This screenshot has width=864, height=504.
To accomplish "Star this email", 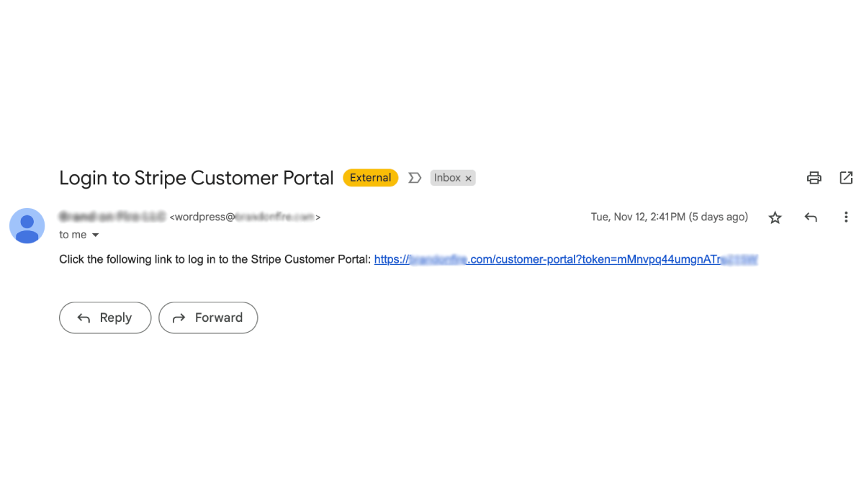I will 775,217.
